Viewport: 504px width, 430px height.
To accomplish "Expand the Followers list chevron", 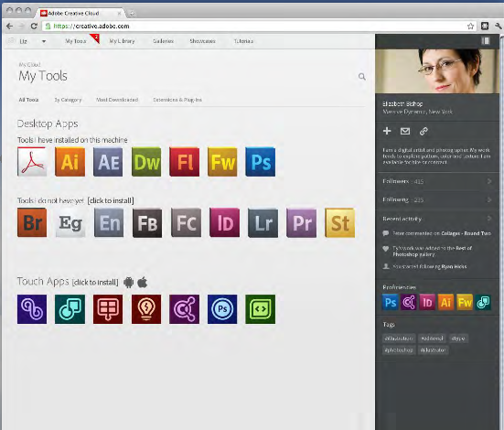I will click(x=489, y=181).
